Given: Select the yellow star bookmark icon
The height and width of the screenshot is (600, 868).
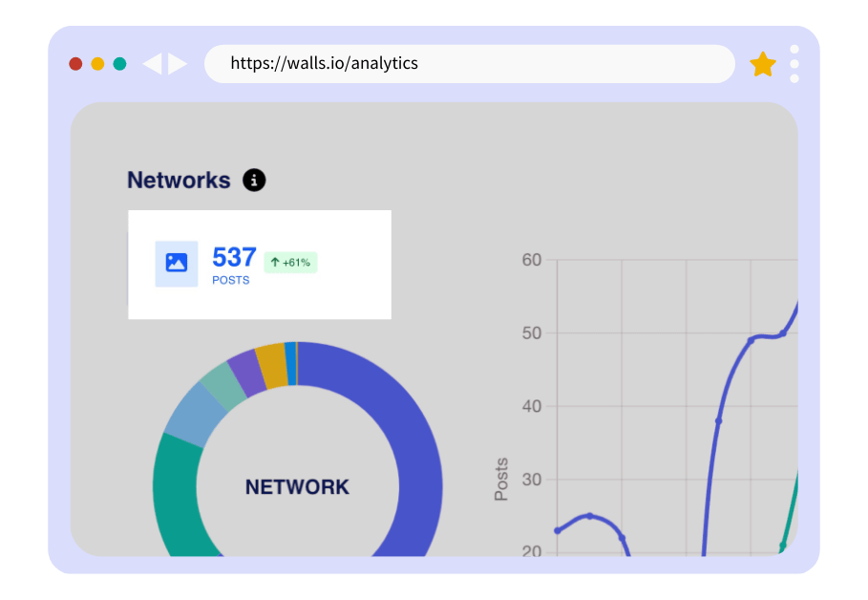Looking at the screenshot, I should 763,63.
